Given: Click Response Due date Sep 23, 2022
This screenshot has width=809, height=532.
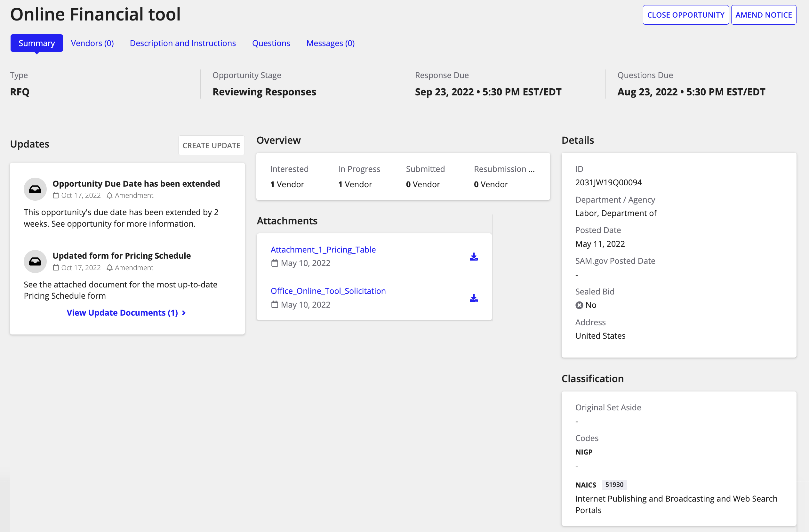Looking at the screenshot, I should (488, 92).
